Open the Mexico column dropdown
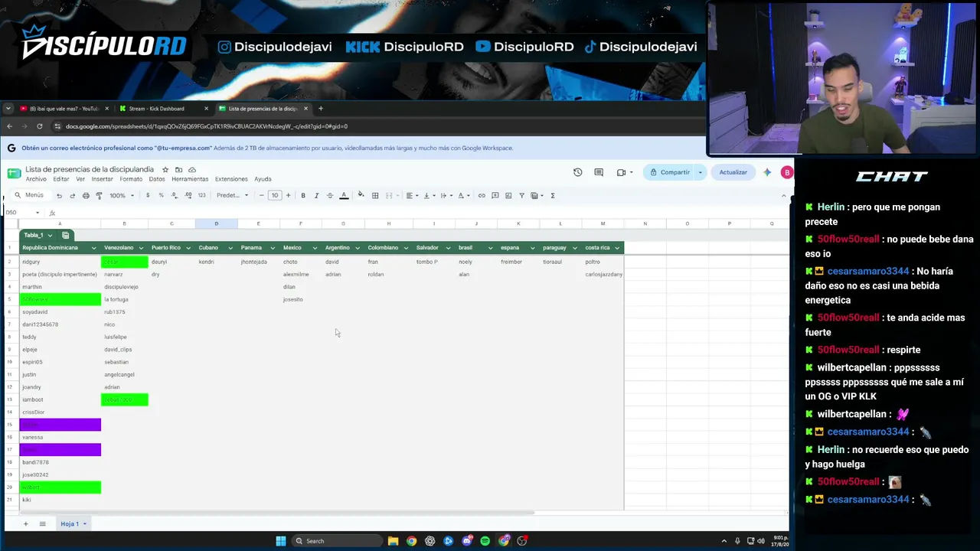The width and height of the screenshot is (980, 551). click(315, 248)
